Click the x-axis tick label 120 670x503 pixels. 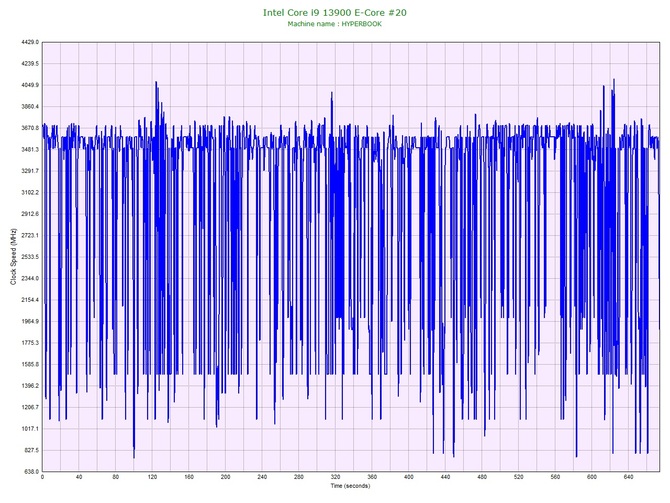pos(152,477)
